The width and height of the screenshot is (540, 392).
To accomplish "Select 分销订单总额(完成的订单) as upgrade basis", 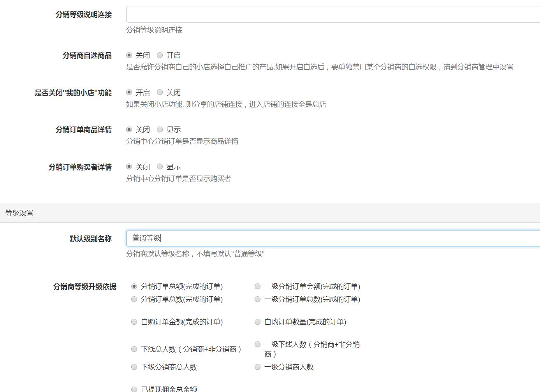I will click(134, 286).
